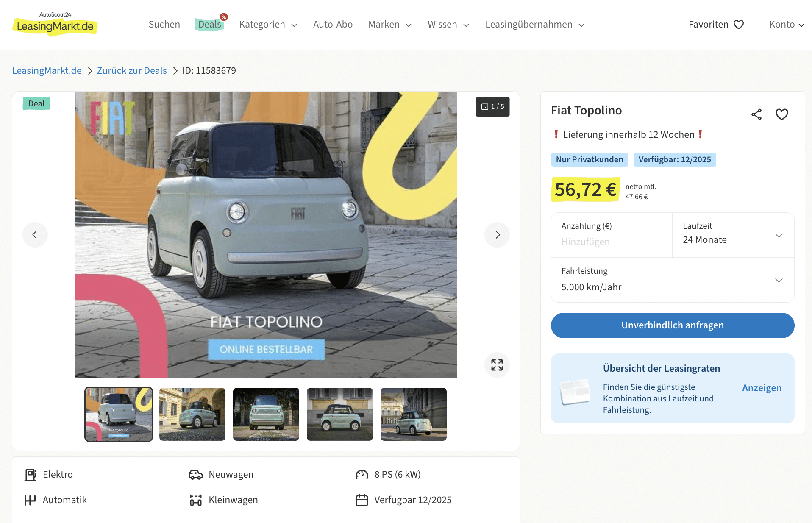Image resolution: width=812 pixels, height=523 pixels.
Task: Click the Fiat Topolino title
Action: (587, 111)
